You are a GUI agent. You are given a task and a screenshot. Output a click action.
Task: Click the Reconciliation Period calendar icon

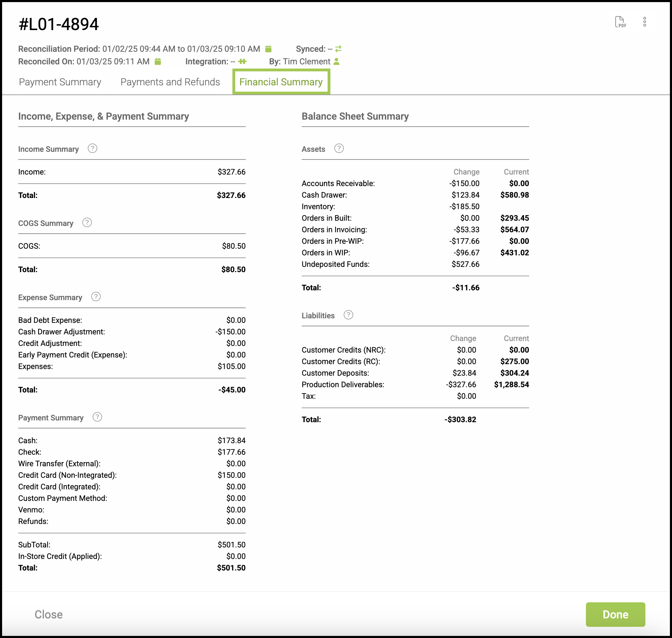coord(268,49)
